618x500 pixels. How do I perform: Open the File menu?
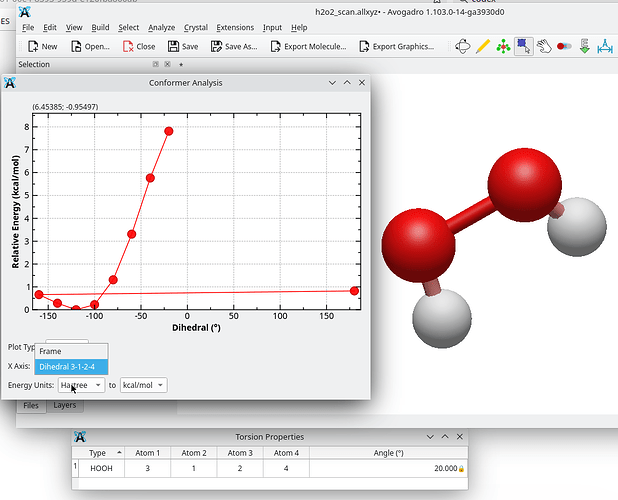pyautogui.click(x=28, y=28)
